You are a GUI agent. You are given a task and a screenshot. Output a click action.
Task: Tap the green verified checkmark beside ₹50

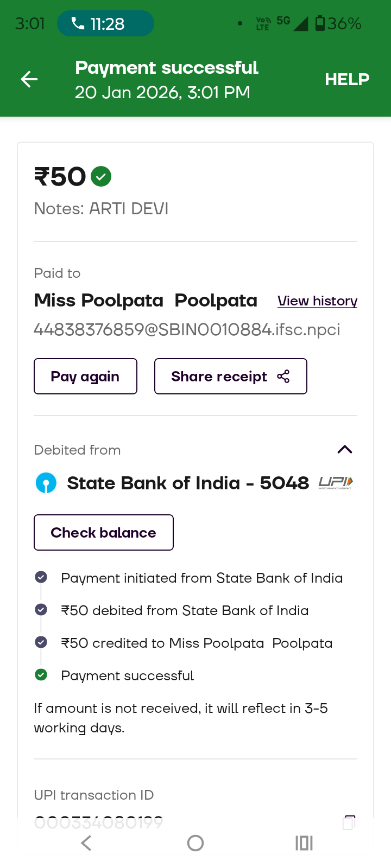[101, 176]
